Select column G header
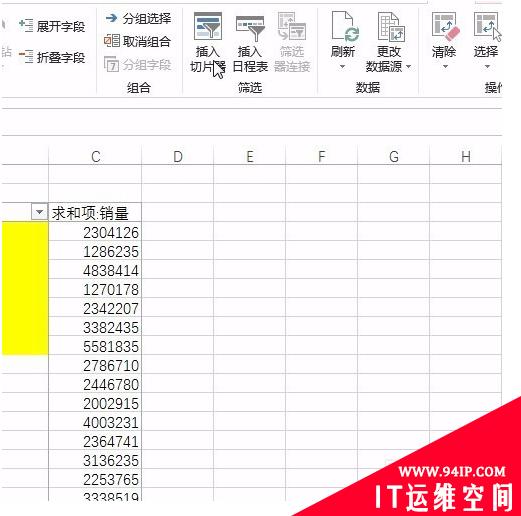 394,156
